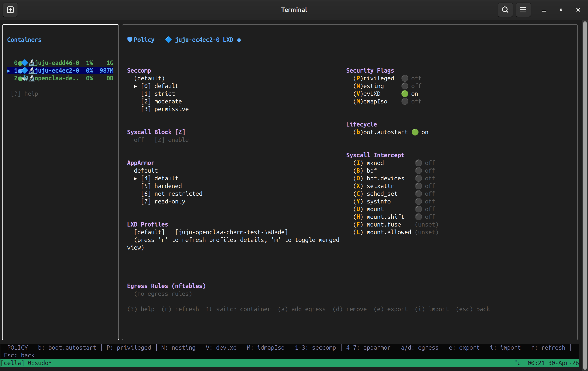The height and width of the screenshot is (371, 588).
Task: Select seccomp profile [2] moderate
Action: coord(161,102)
